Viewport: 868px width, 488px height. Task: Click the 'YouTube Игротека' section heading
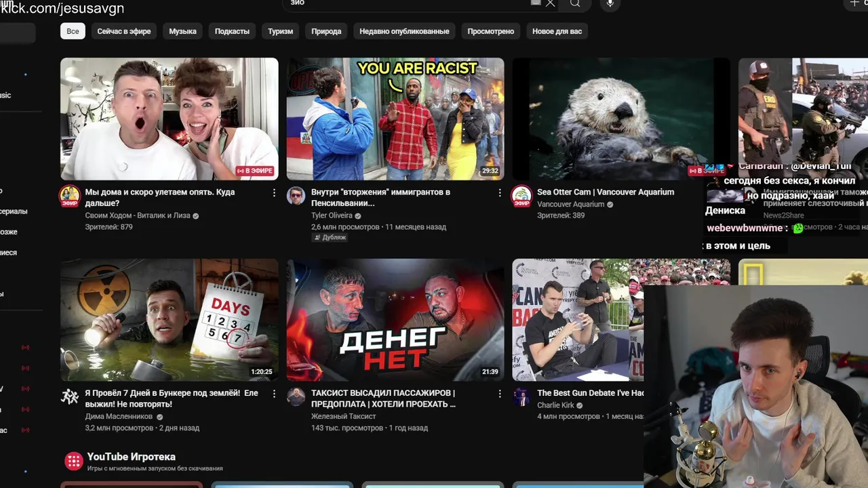coord(131,457)
